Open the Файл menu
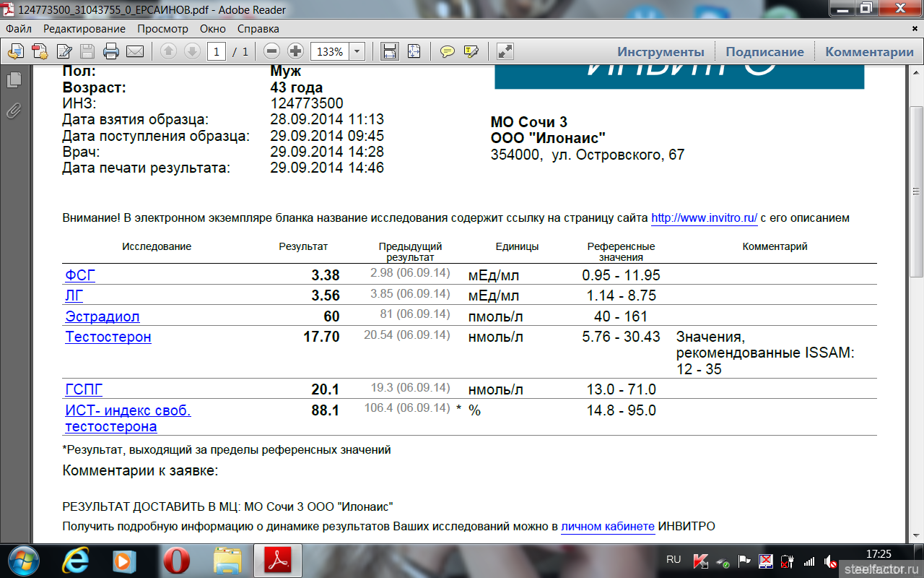The height and width of the screenshot is (578, 924). coord(19,29)
